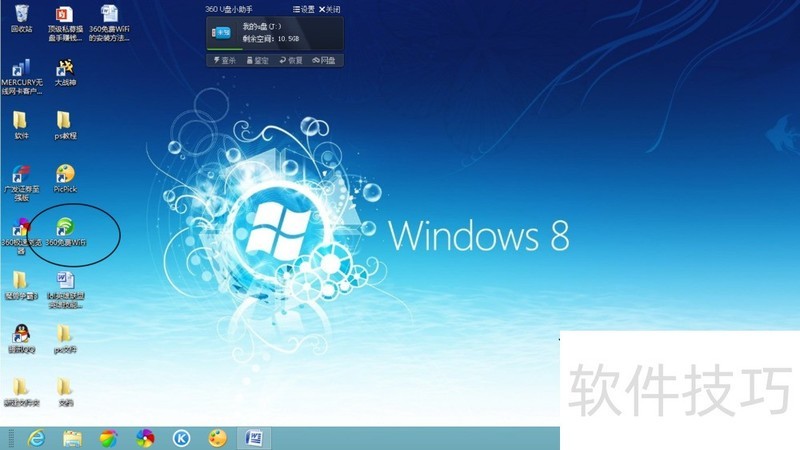Switch to the Word window in the taskbar
This screenshot has height=450, width=800.
pyautogui.click(x=254, y=438)
